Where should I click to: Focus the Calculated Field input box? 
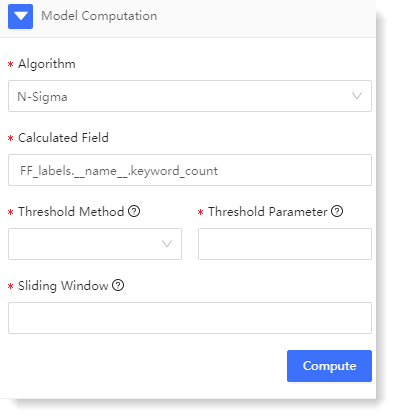[190, 170]
